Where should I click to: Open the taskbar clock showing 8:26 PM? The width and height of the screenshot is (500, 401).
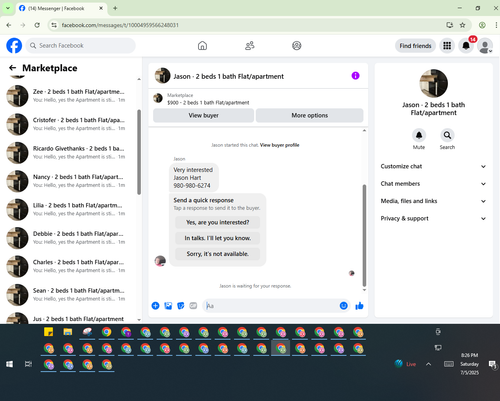point(469,364)
